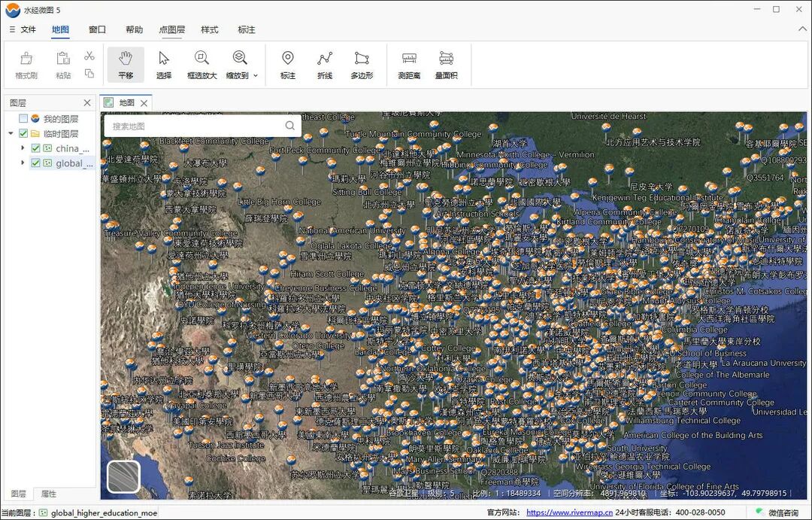Open the www.rivermap.cn website link
Image resolution: width=812 pixels, height=520 pixels.
click(x=569, y=512)
